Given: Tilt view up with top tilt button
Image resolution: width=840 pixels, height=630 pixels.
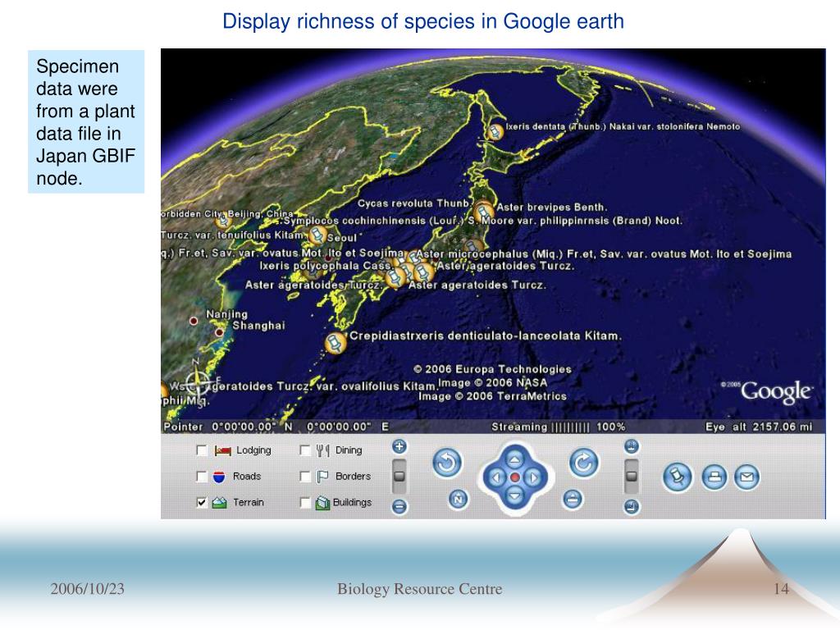Looking at the screenshot, I should click(632, 445).
